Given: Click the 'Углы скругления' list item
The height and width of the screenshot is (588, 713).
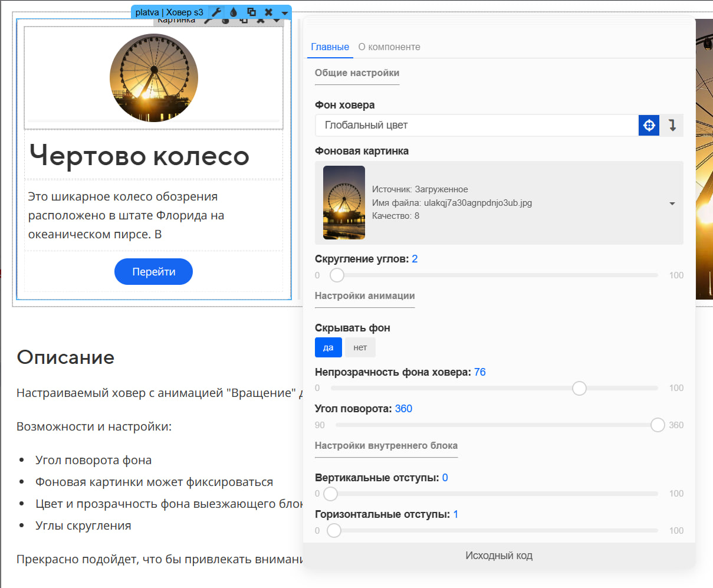Looking at the screenshot, I should click(x=83, y=525).
